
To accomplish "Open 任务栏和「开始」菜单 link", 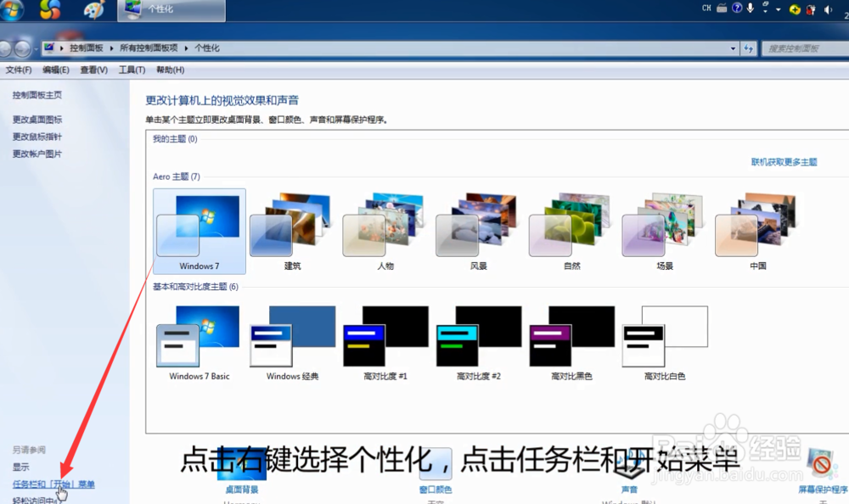I will pyautogui.click(x=53, y=484).
